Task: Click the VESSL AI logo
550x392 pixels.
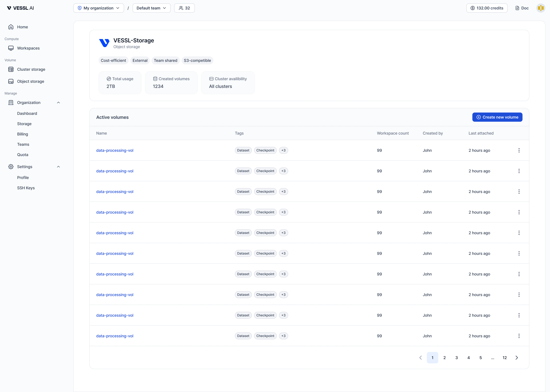Action: coord(21,8)
